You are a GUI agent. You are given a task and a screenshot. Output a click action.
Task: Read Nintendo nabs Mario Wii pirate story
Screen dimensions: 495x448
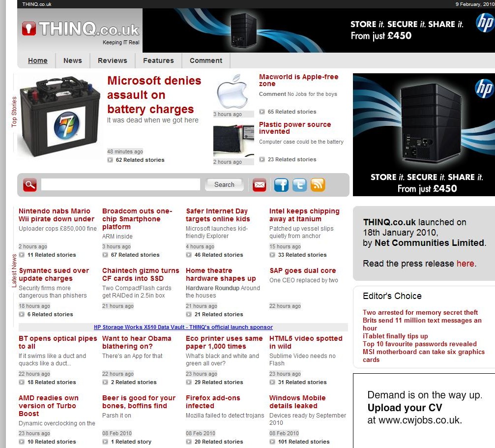tap(56, 215)
